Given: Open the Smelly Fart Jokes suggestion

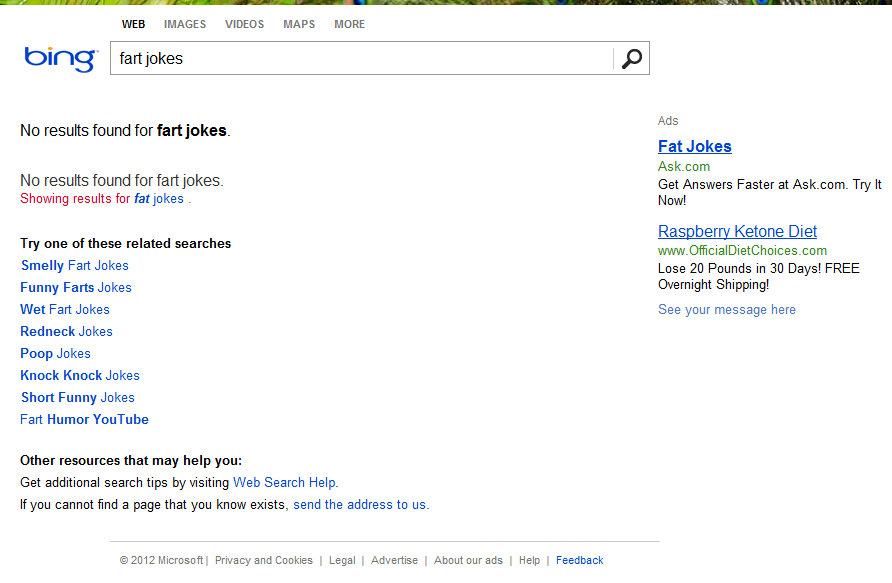Looking at the screenshot, I should click(74, 265).
